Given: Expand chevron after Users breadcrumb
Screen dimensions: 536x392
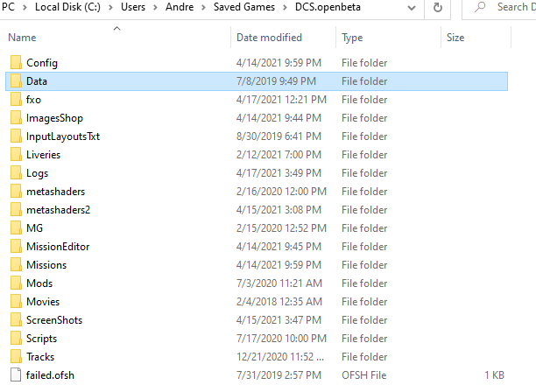Looking at the screenshot, I should pyautogui.click(x=155, y=7).
